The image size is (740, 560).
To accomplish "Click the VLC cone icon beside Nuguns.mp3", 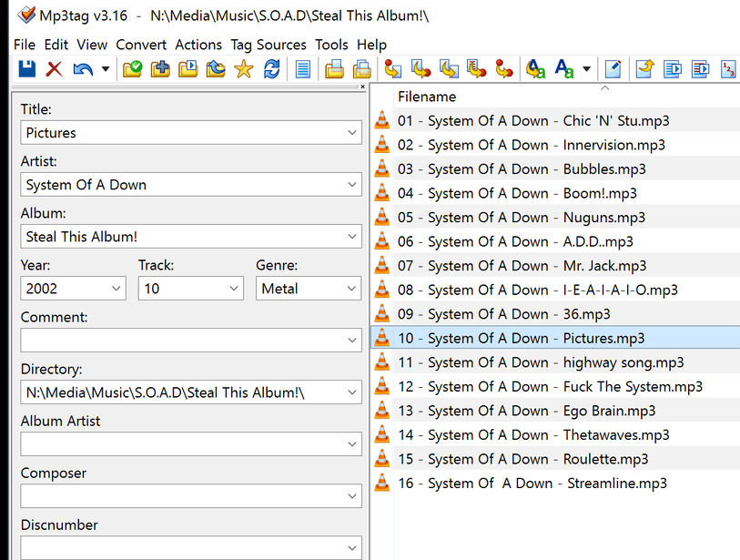I will coord(381,217).
